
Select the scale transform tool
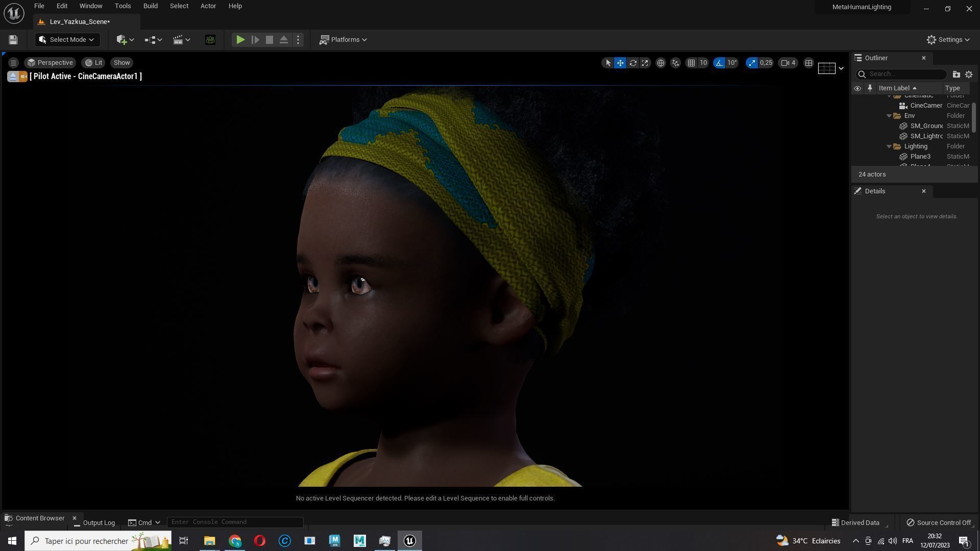(645, 63)
